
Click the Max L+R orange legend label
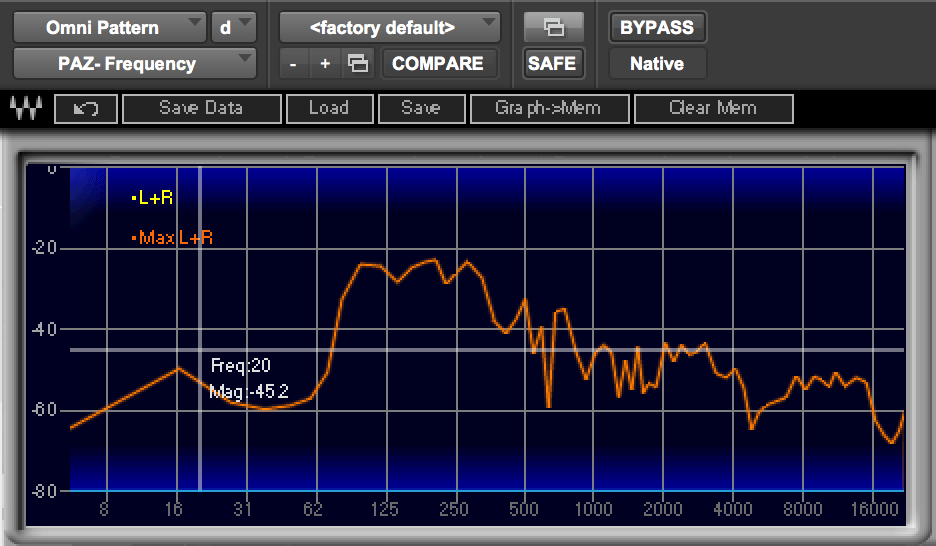pos(174,238)
